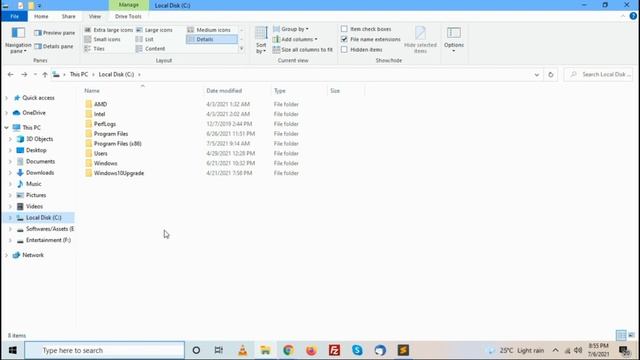Select Softwares/Assets drive in tree
Image resolution: width=640 pixels, height=360 pixels.
tap(50, 229)
